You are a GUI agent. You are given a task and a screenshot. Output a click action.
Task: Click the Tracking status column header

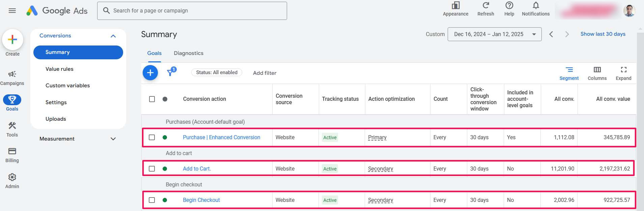point(340,99)
